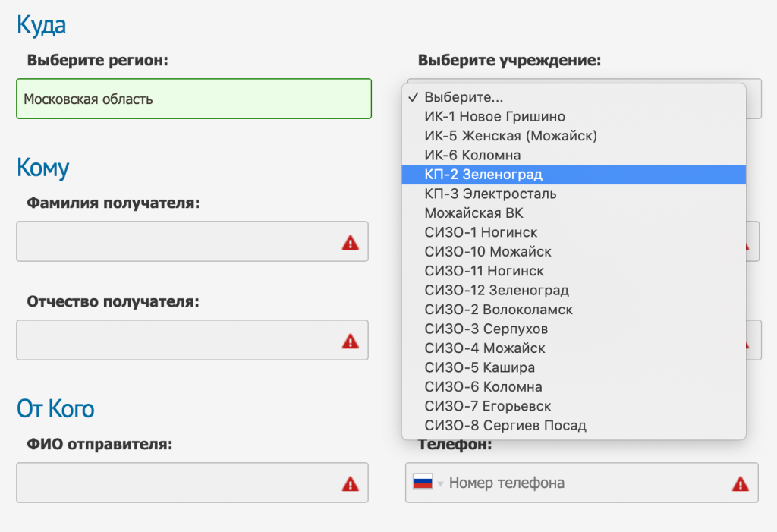Viewport: 777px width, 532px height.
Task: Click warning icon in ФИО отправителя field
Action: tap(350, 484)
